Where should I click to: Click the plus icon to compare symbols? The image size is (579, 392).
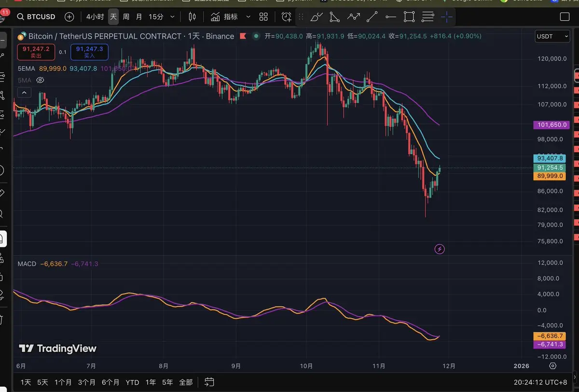point(69,17)
